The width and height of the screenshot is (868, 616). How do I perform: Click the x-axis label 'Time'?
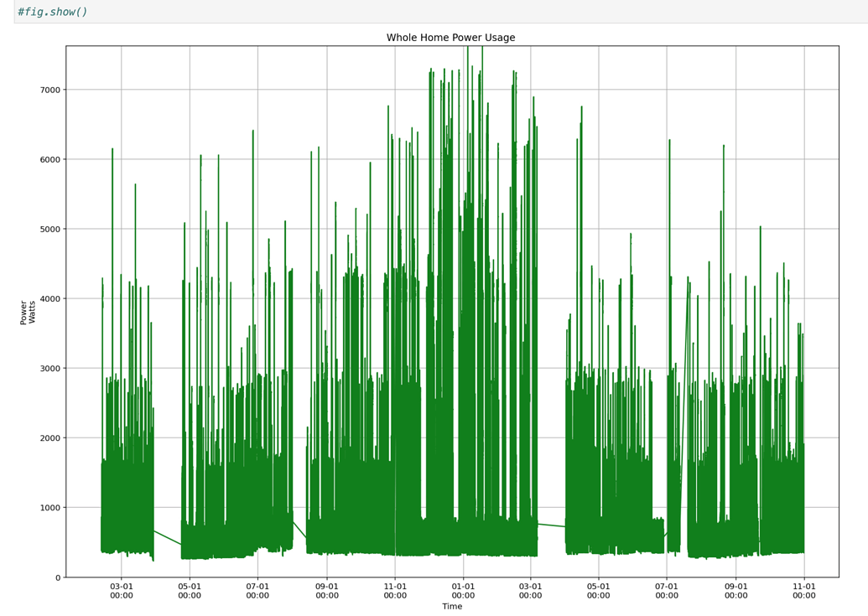tap(451, 606)
